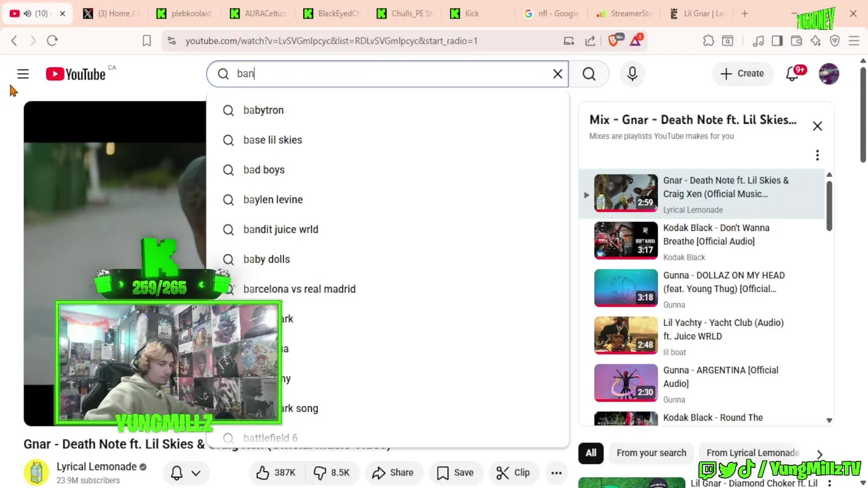Open the Brave Rewards triangle icon

coord(636,40)
